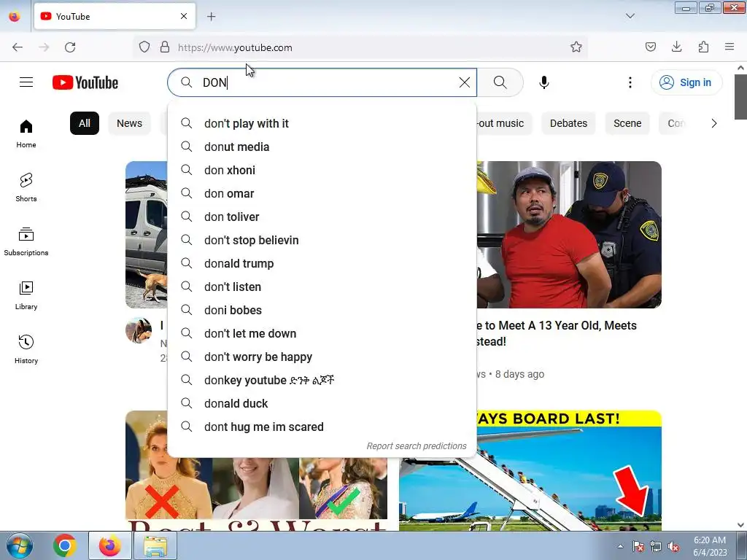The image size is (747, 560).
Task: Choose suggestion "doni bobes"
Action: coord(322,310)
